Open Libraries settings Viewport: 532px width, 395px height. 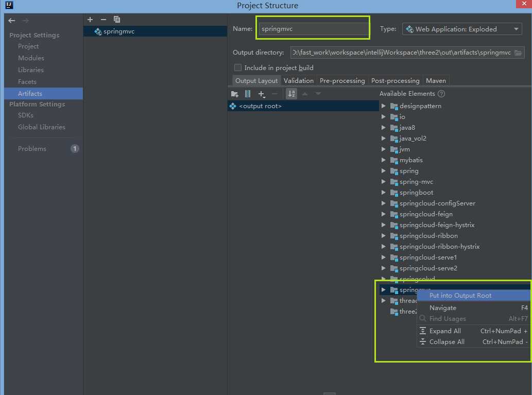click(x=30, y=70)
